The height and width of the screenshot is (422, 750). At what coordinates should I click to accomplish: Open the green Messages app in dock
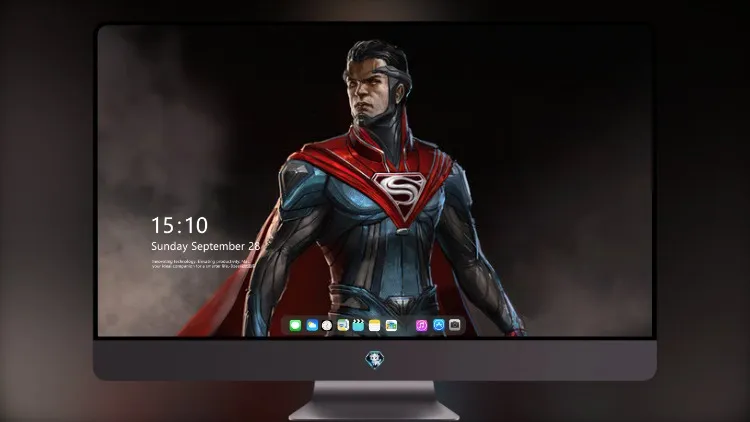pyautogui.click(x=295, y=325)
